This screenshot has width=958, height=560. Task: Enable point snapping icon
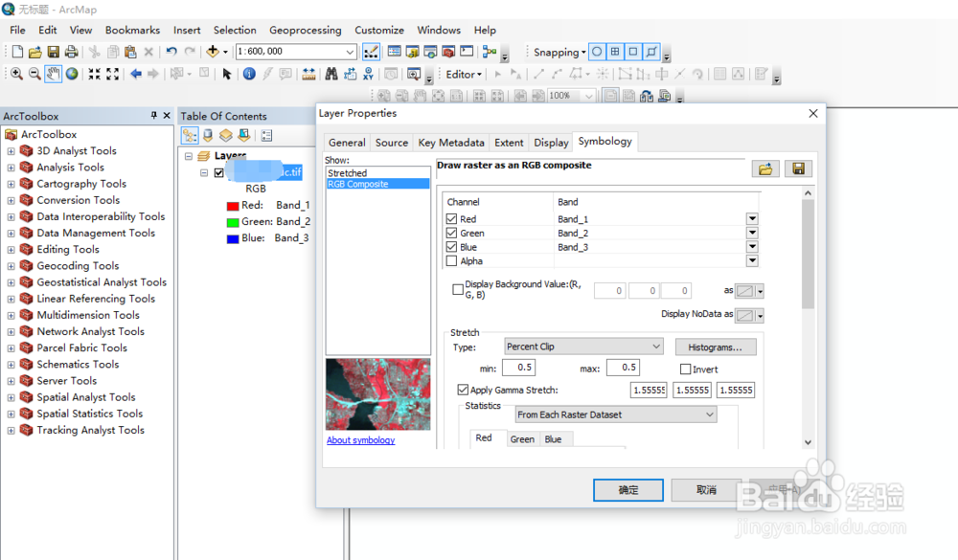click(597, 52)
